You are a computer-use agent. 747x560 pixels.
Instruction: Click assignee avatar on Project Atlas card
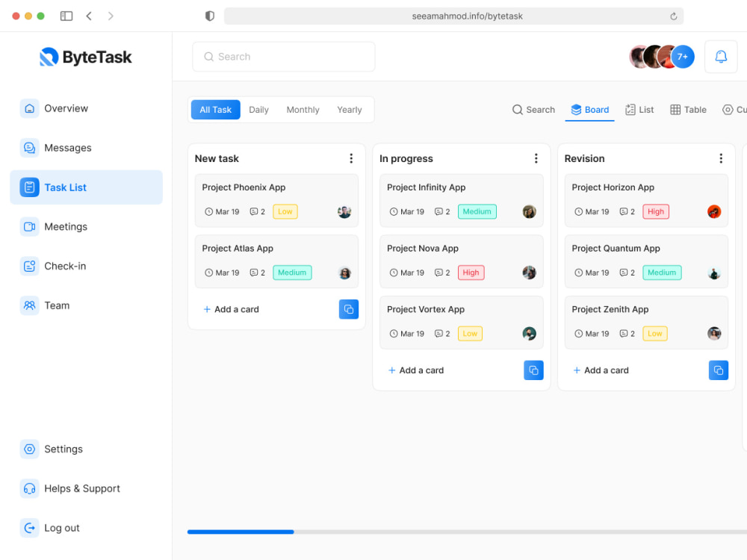point(344,273)
